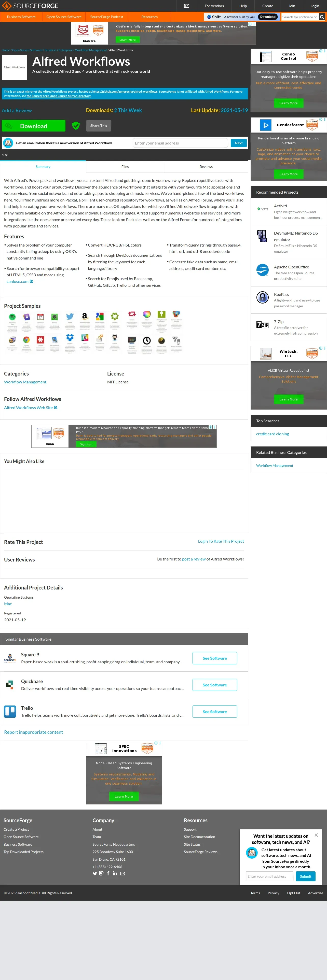The width and height of the screenshot is (327, 980).
Task: Click into the Search for software field
Action: [300, 17]
